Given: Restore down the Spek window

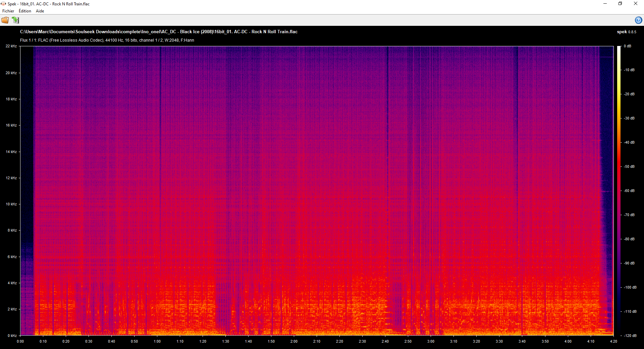Looking at the screenshot, I should tap(620, 4).
